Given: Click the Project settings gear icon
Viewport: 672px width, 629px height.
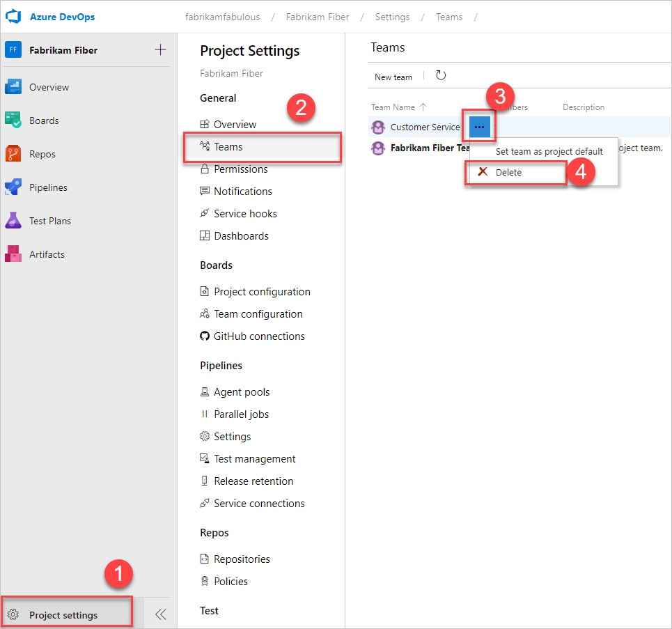Looking at the screenshot, I should tap(13, 614).
